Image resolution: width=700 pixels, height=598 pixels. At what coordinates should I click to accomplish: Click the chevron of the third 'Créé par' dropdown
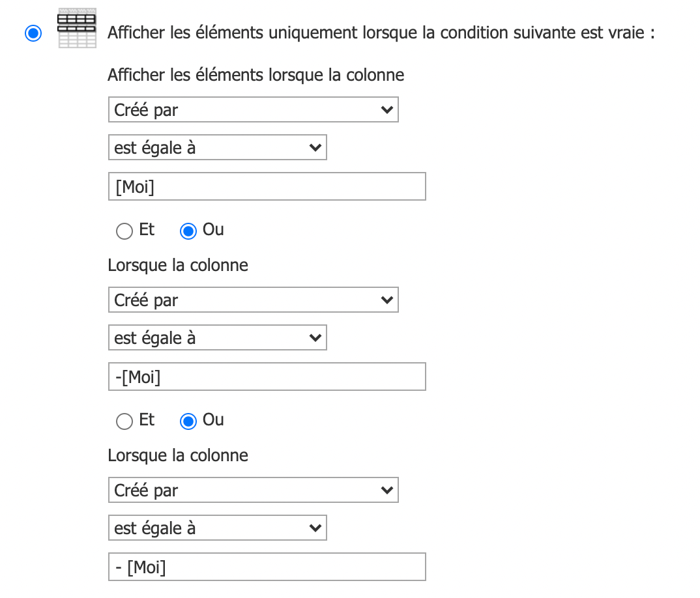387,490
